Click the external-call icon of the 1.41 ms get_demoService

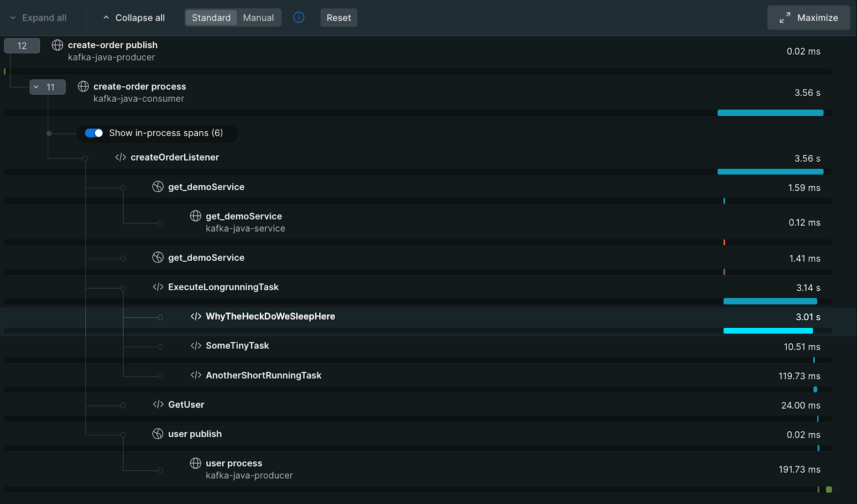point(158,257)
